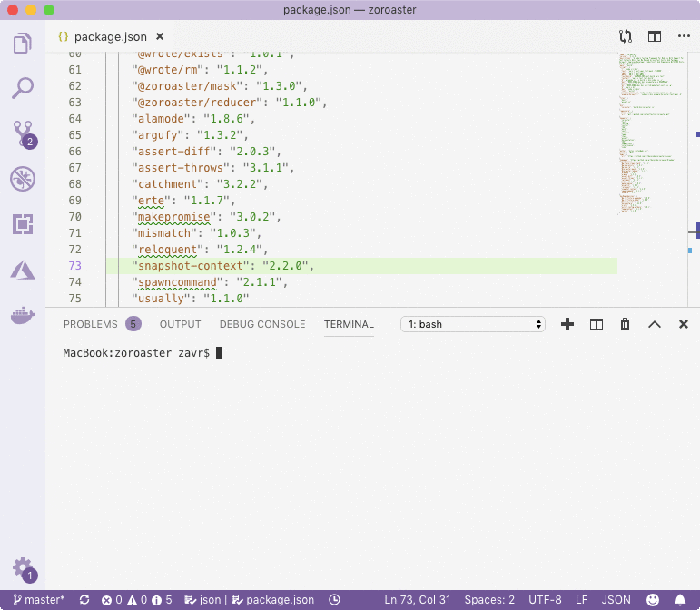This screenshot has height=610, width=700.
Task: Click the clock icon in status bar
Action: [334, 600]
